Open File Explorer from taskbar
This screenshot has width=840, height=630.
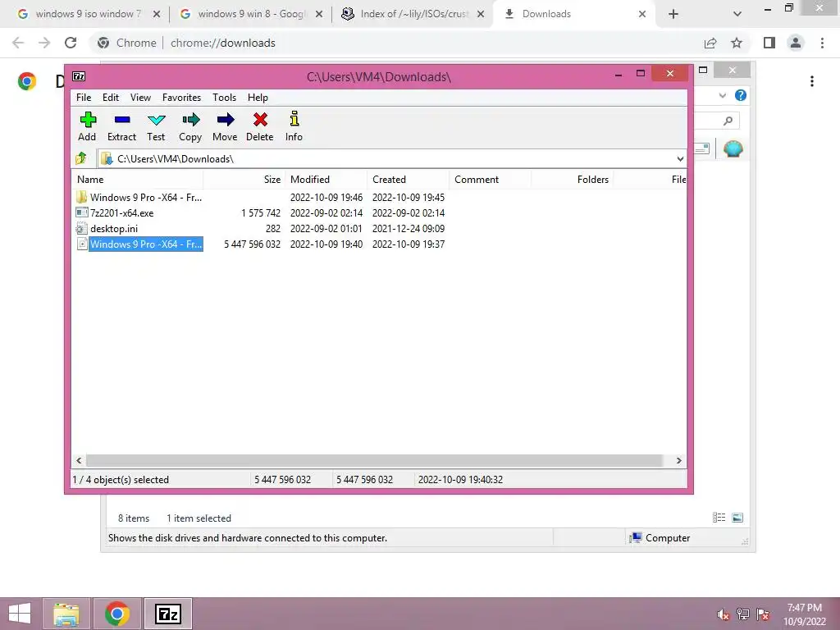66,614
